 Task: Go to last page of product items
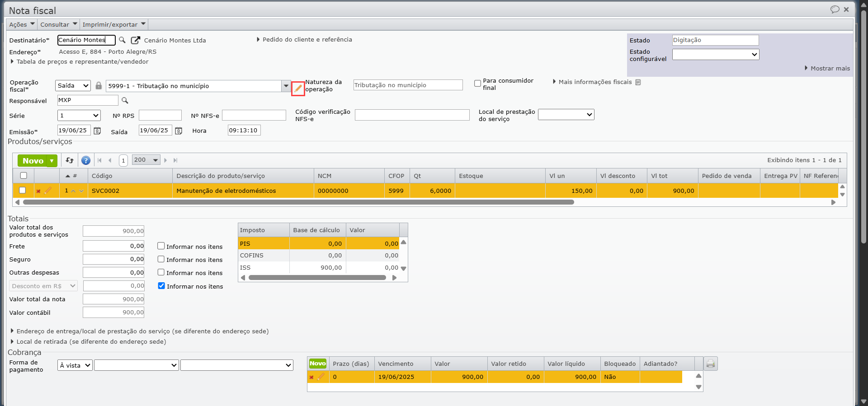click(x=175, y=160)
